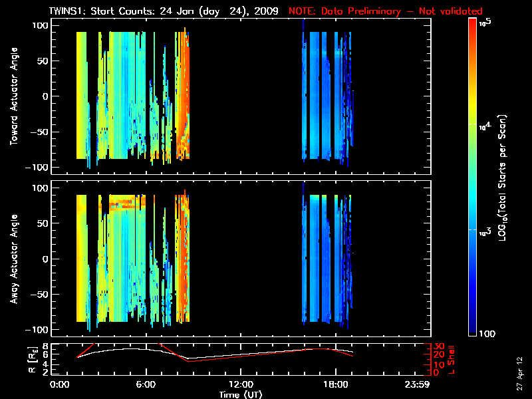Viewport: 532px width, 399px height.
Task: Click the 'LOG10(Total Starts per Scan)' colorbar label
Action: tap(504, 176)
